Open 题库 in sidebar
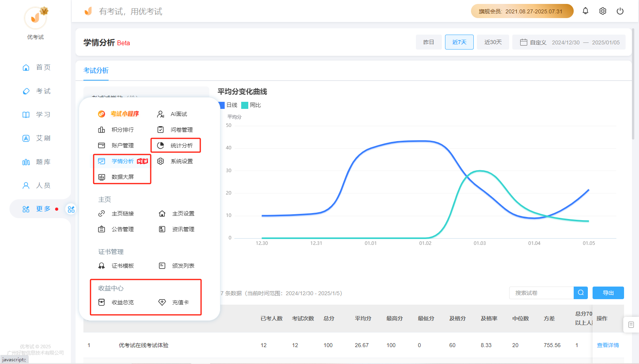The width and height of the screenshot is (639, 364). (36, 162)
